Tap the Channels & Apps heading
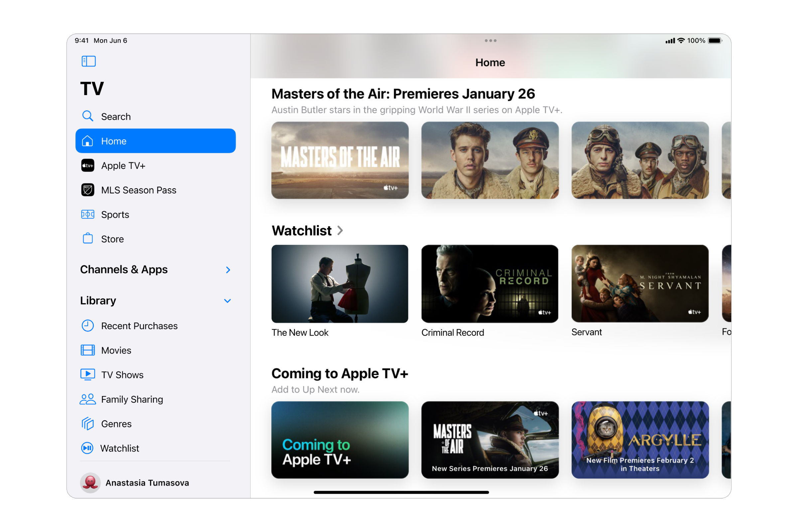798x532 pixels. (x=124, y=269)
